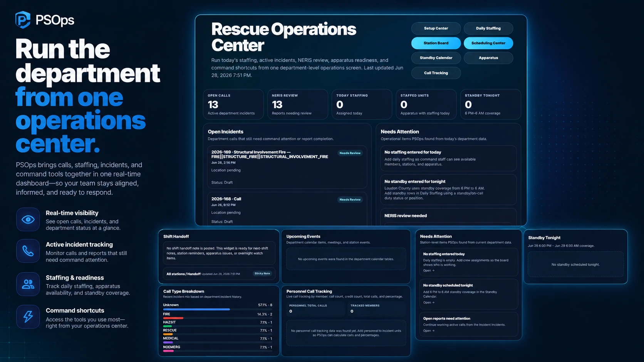This screenshot has height=362, width=644.
Task: Open incident 2026-168 Call
Action: (x=287, y=209)
